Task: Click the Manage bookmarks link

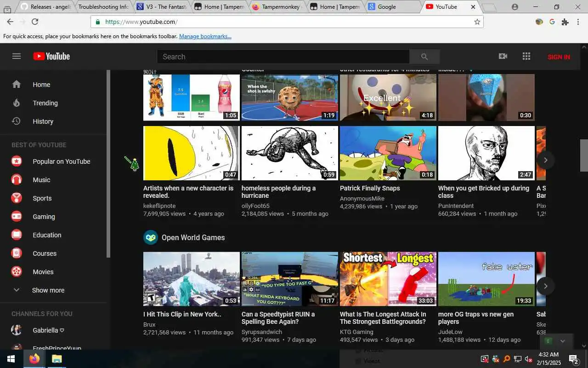Action: [x=205, y=36]
